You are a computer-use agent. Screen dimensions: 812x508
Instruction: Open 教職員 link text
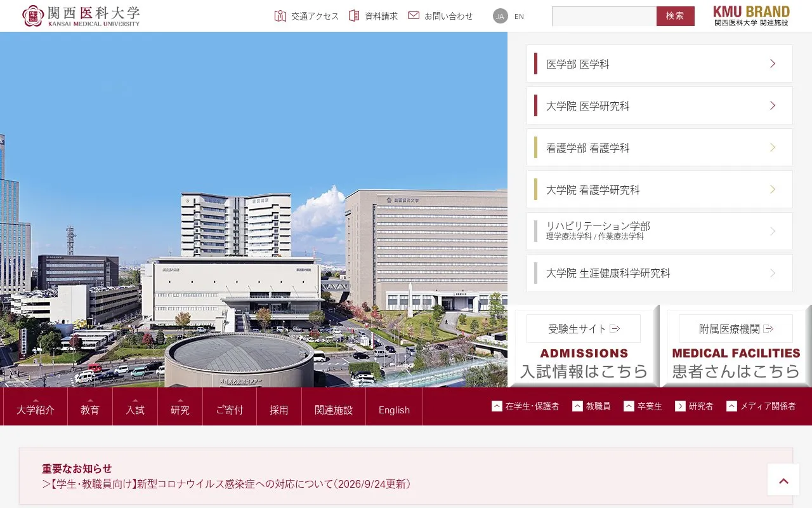[598, 406]
